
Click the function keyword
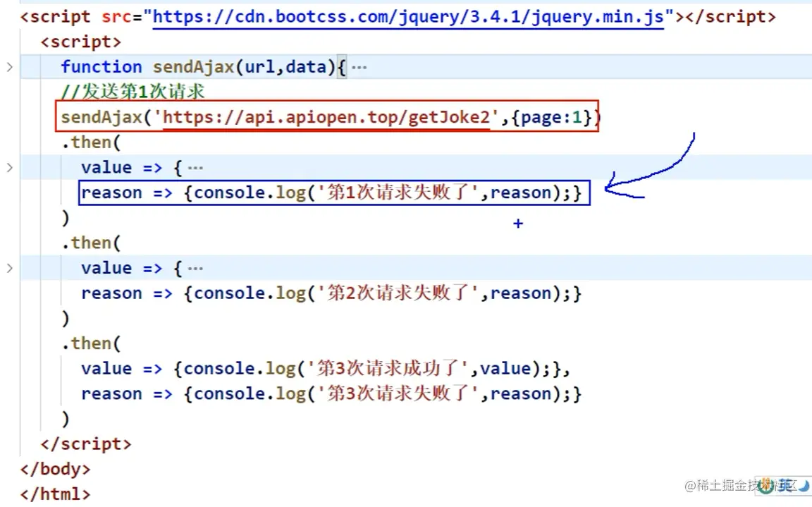pos(101,67)
